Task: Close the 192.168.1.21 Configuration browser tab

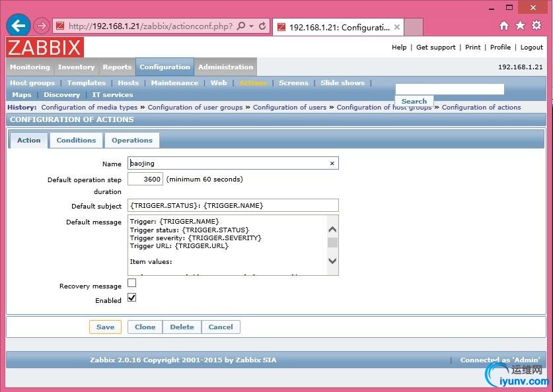Action: click(x=397, y=27)
